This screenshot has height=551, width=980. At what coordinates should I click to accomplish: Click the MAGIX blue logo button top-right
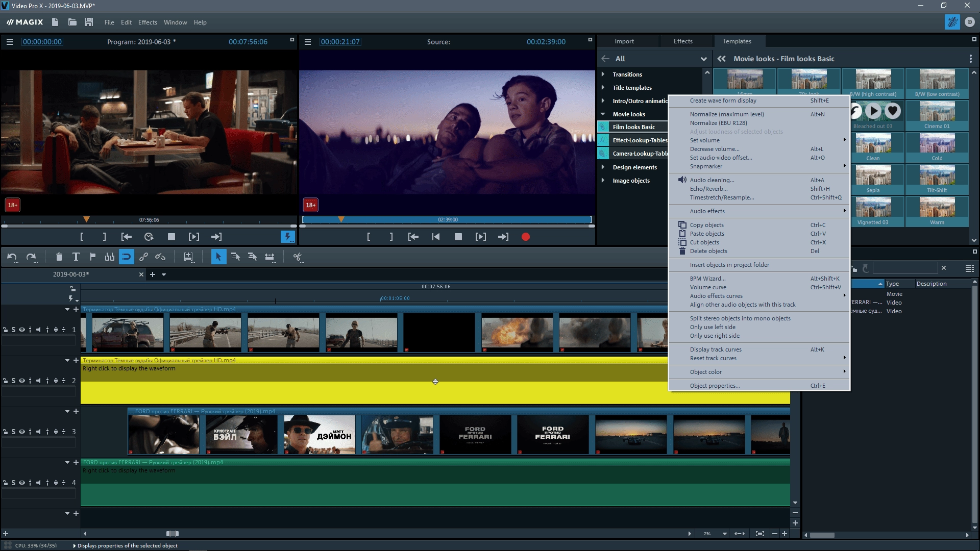[952, 22]
